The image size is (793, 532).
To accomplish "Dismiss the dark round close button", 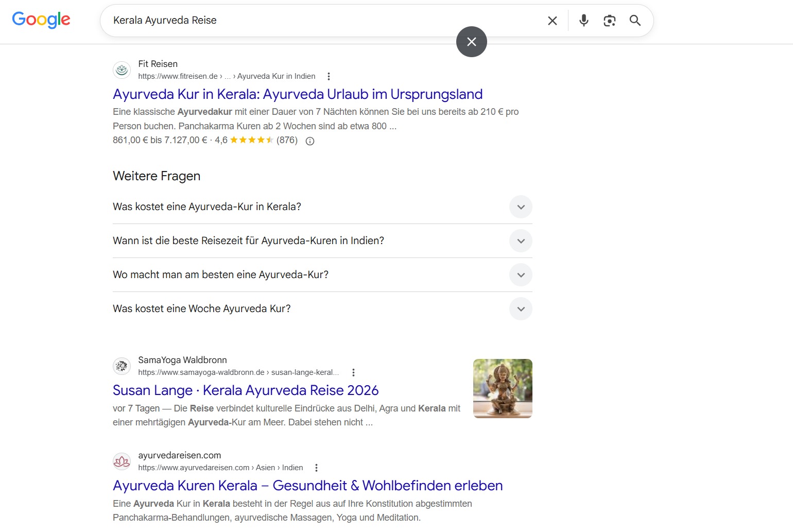I will point(472,42).
